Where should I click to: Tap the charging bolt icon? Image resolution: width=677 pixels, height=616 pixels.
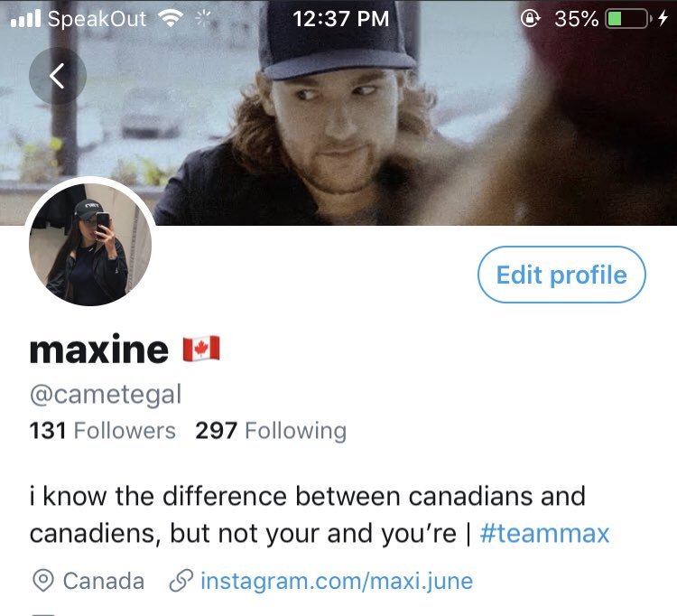pos(663,19)
